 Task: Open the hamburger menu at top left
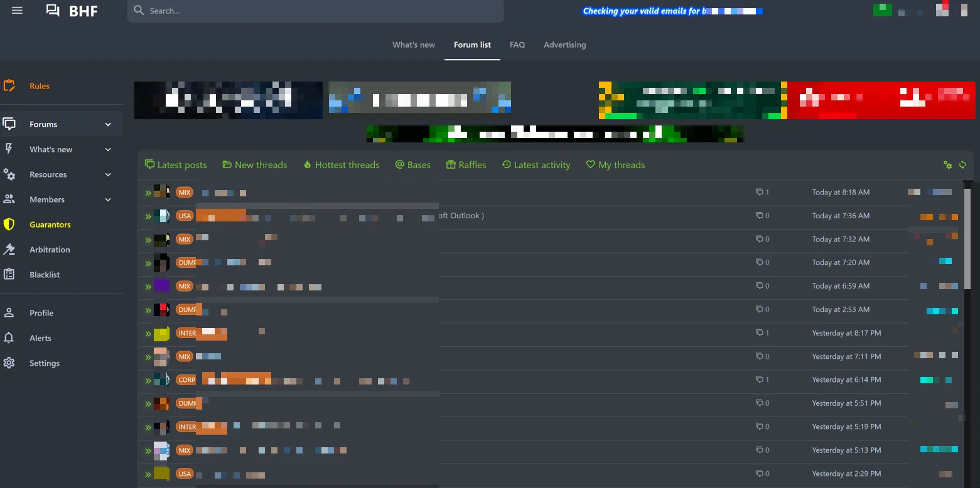[x=17, y=11]
